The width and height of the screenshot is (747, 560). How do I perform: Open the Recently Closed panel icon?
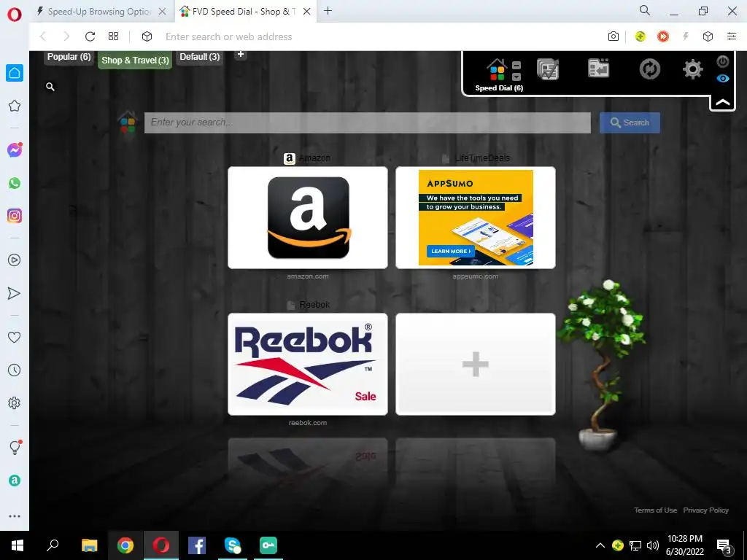(x=598, y=69)
